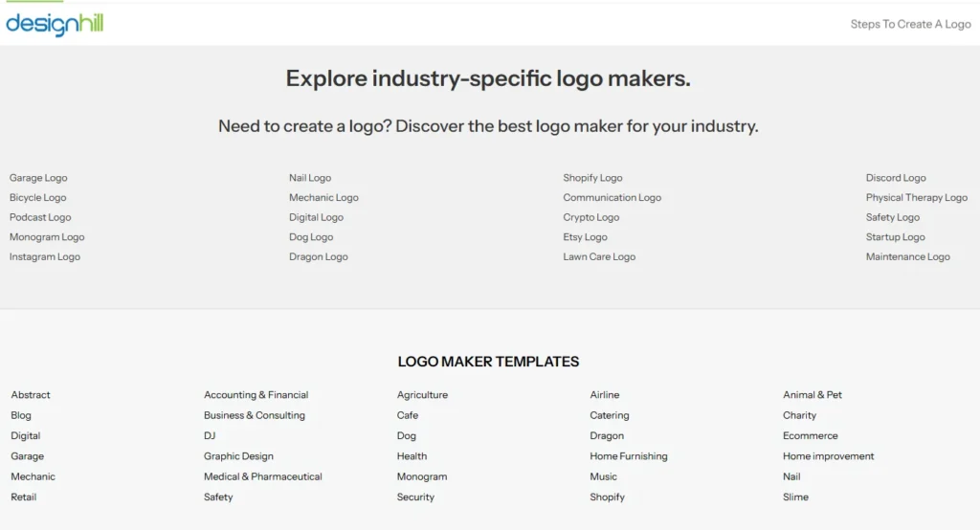
Task: Visit Lawn Care Logo maker
Action: coord(599,257)
